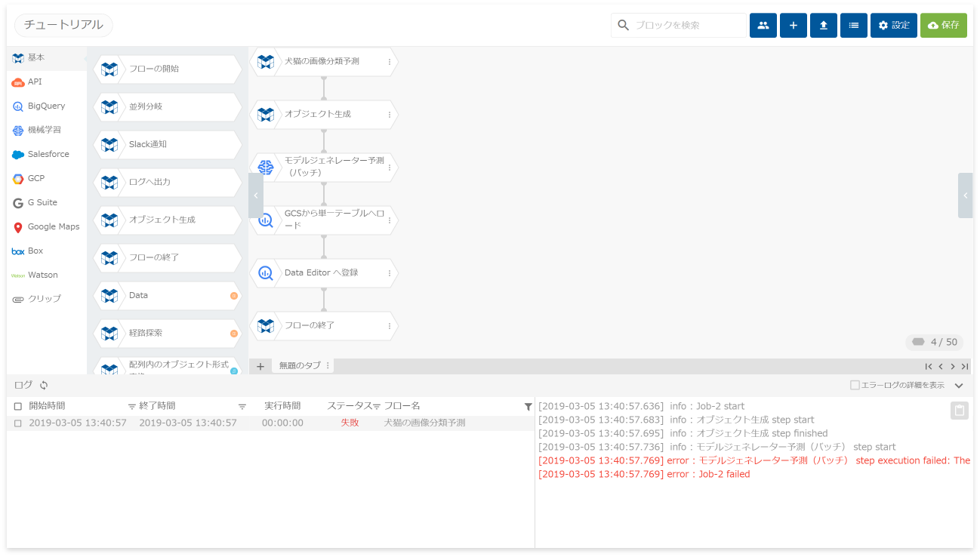The width and height of the screenshot is (980, 557).
Task: Select the 機械学習 category
Action: (47, 130)
